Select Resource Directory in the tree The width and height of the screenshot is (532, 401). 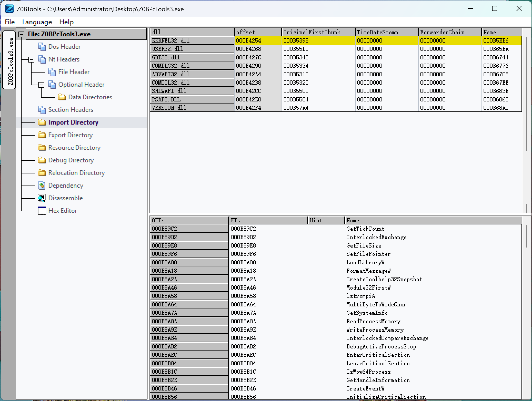coord(74,148)
